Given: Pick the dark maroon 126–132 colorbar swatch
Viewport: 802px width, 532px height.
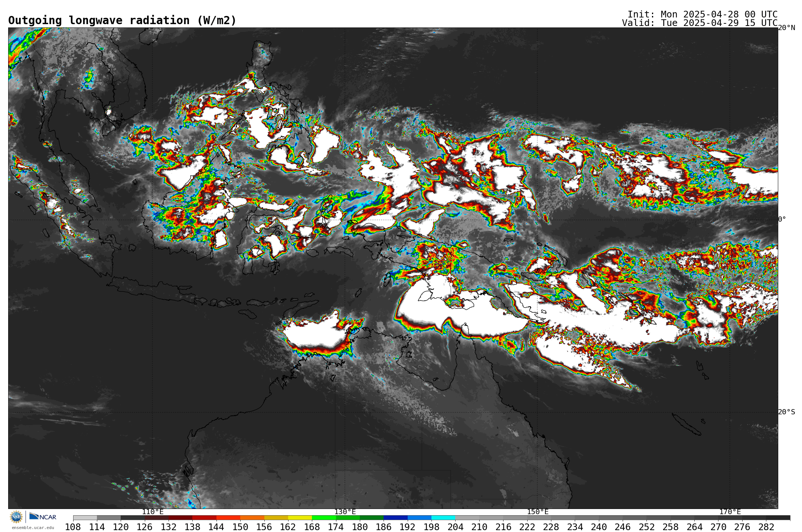Looking at the screenshot, I should click(x=157, y=518).
